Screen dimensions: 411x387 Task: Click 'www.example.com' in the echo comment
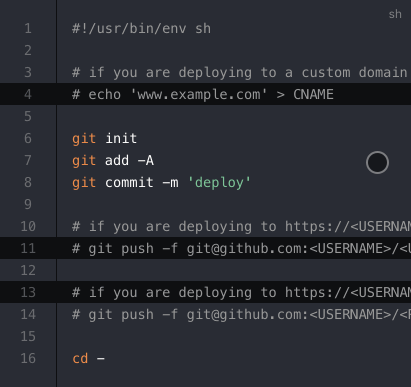click(199, 95)
